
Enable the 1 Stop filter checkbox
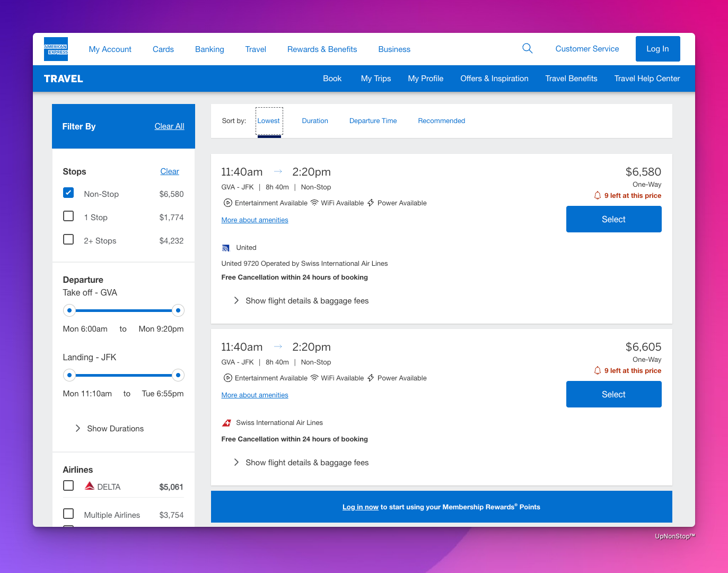pyautogui.click(x=68, y=216)
